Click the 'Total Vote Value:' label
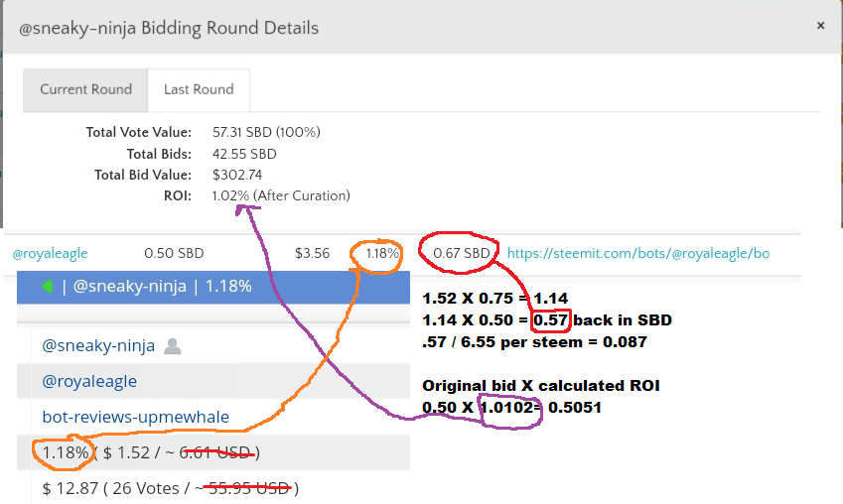This screenshot has height=504, width=843. (x=139, y=132)
